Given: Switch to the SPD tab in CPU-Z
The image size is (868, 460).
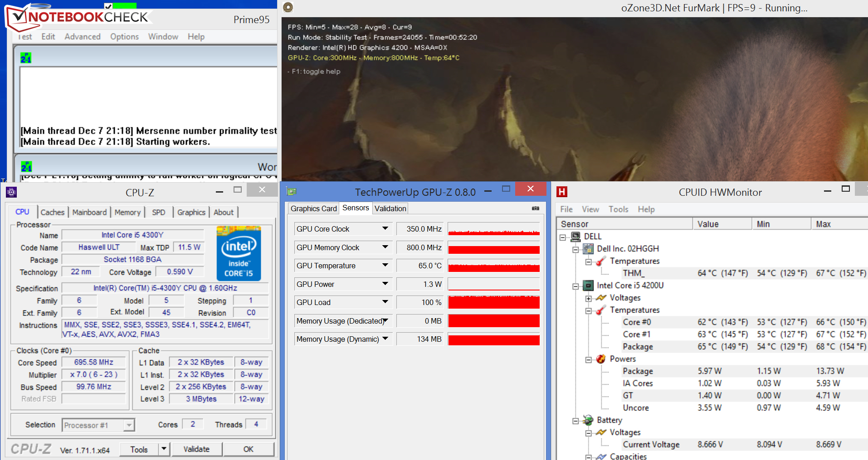Looking at the screenshot, I should coord(158,212).
